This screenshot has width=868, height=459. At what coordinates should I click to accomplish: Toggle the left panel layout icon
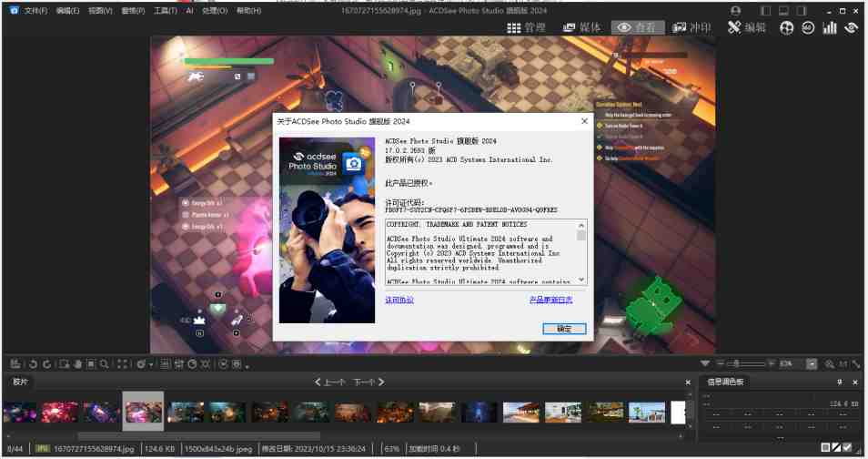pos(765,11)
